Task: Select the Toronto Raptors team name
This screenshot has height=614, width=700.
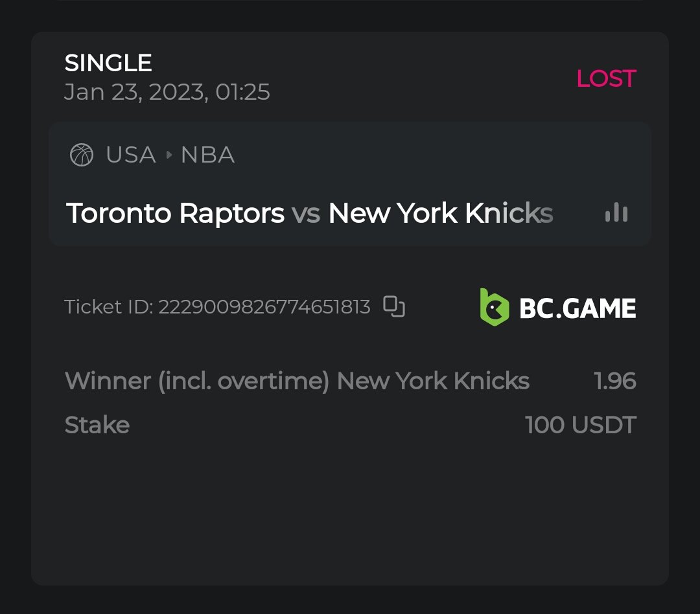Action: [175, 213]
